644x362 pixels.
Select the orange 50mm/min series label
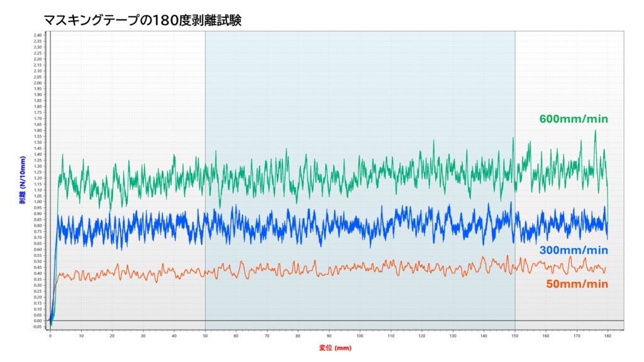[577, 284]
